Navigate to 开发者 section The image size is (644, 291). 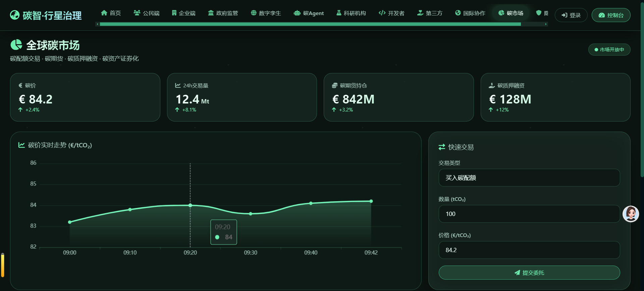point(391,13)
